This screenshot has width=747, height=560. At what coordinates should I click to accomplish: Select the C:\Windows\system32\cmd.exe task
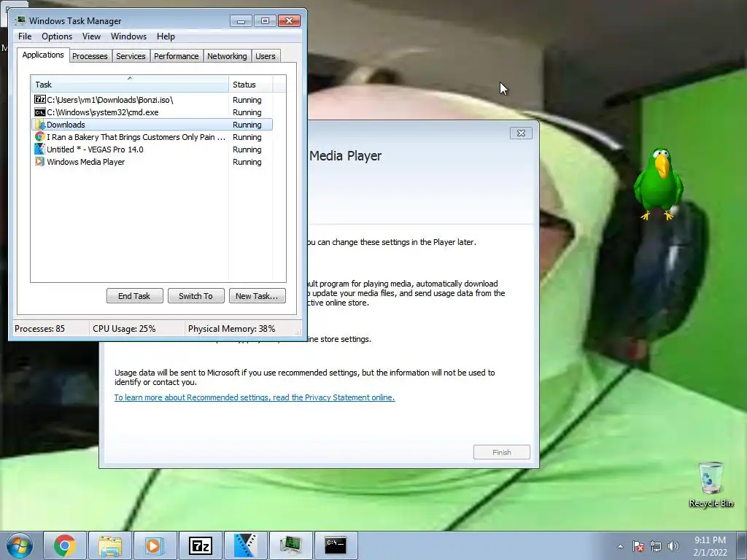point(102,112)
